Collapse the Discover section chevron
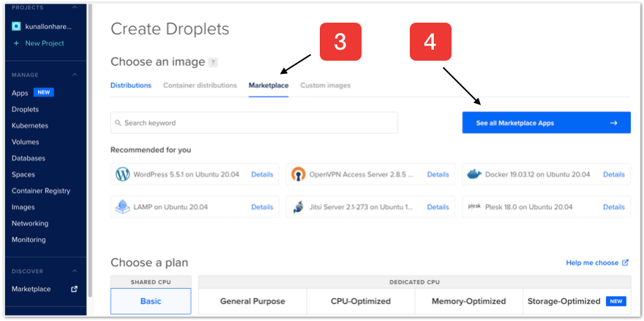Viewport: 644px width, 321px height. 75,271
